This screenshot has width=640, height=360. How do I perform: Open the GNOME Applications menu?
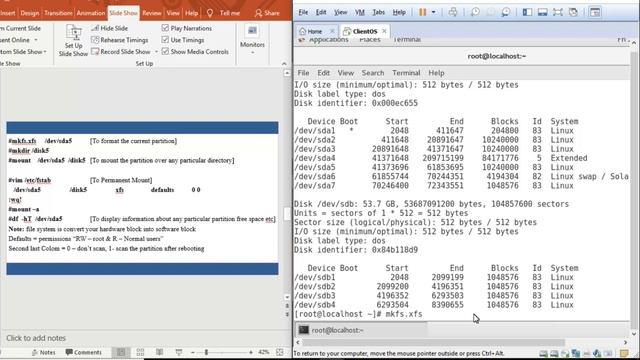tap(328, 40)
